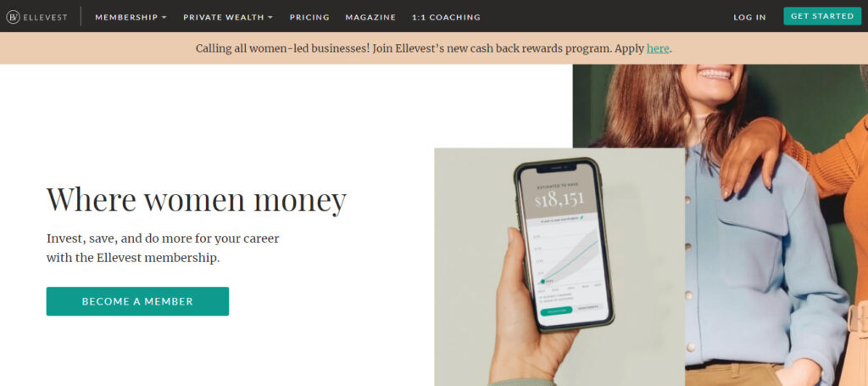
Task: Click the Get Started button
Action: click(x=822, y=16)
